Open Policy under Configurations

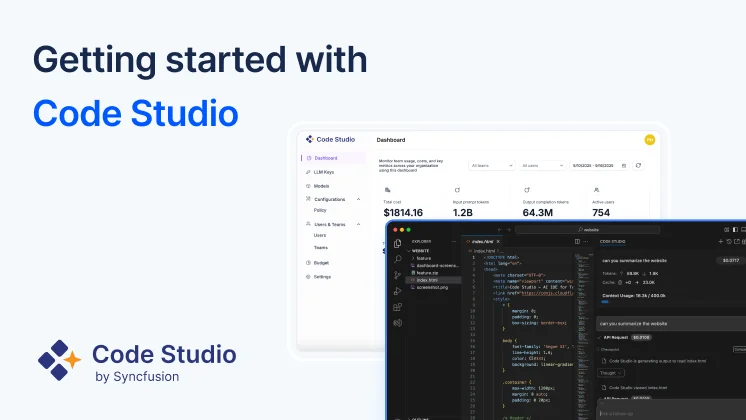(320, 210)
